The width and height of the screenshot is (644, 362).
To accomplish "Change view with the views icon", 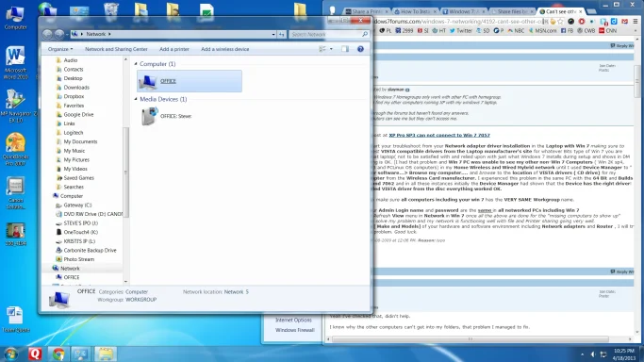I will click(x=322, y=49).
